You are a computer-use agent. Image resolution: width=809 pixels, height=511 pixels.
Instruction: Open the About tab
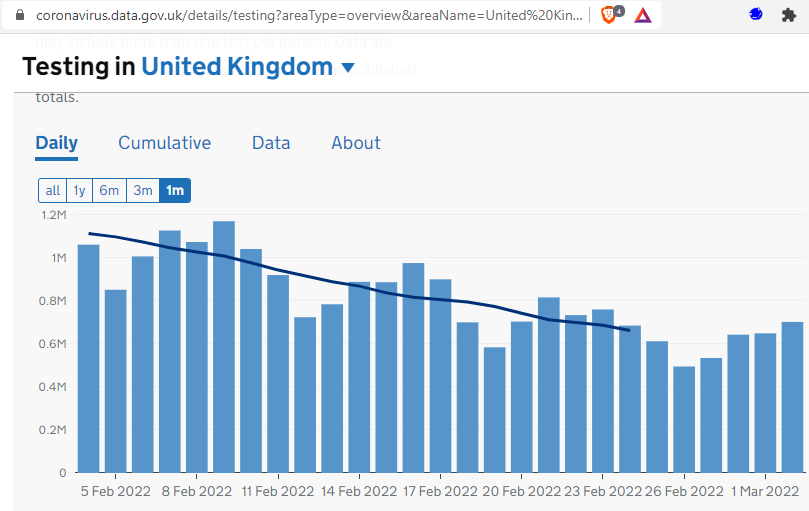click(x=356, y=143)
